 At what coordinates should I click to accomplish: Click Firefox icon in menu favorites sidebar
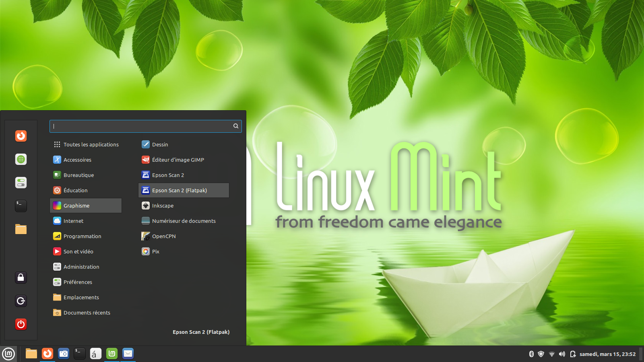point(21,136)
